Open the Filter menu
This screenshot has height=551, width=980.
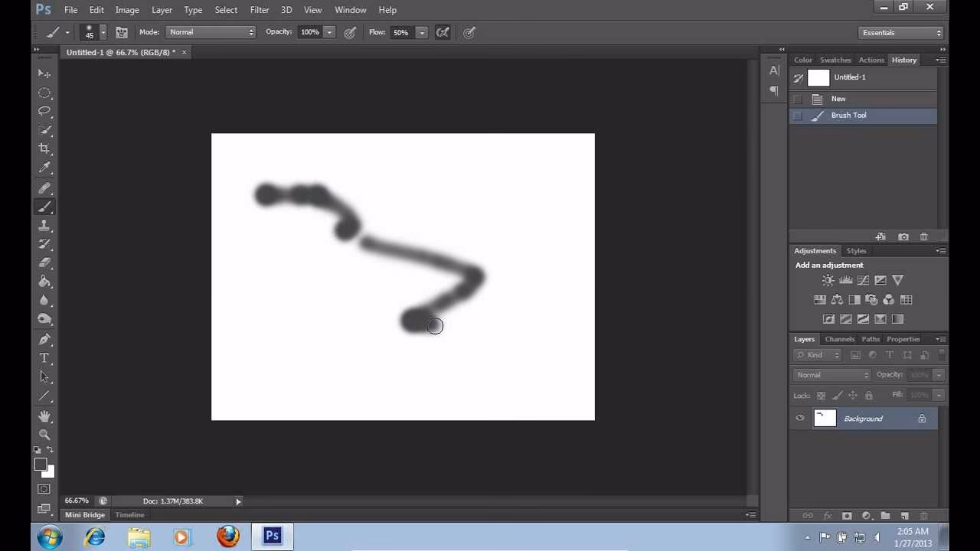click(259, 10)
